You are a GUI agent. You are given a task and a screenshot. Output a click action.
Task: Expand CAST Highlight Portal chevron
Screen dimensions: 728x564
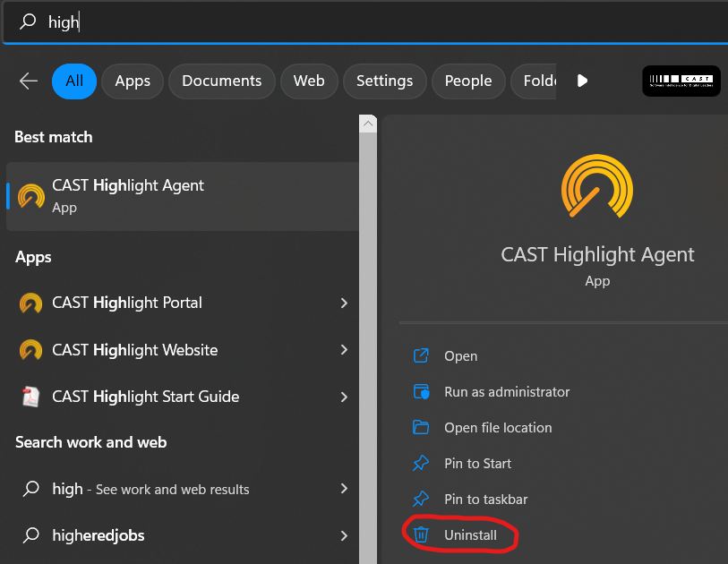[x=344, y=303]
